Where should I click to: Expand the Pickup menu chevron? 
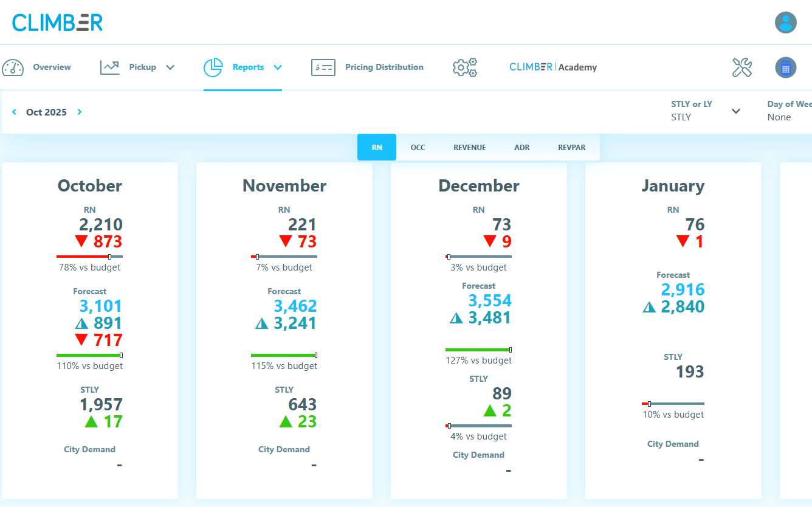170,67
